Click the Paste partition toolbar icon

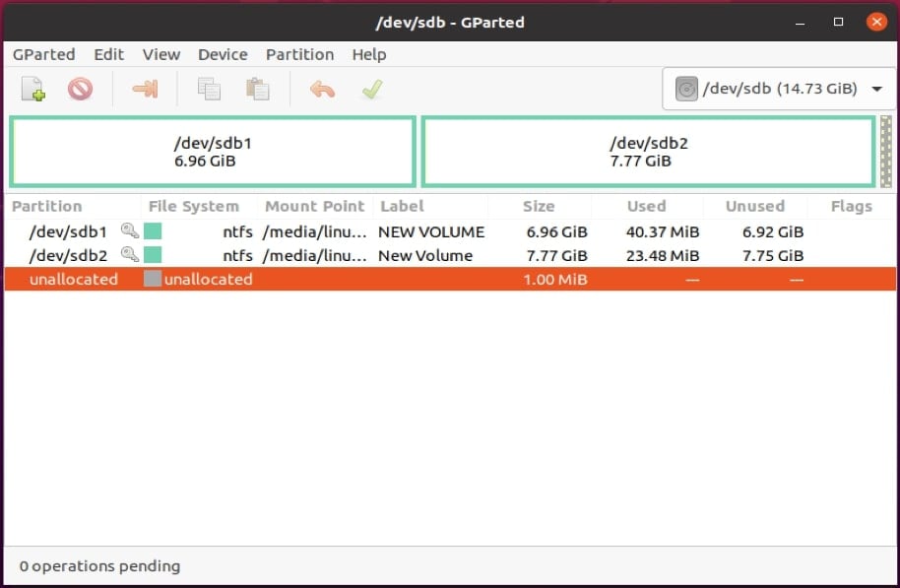click(x=257, y=89)
